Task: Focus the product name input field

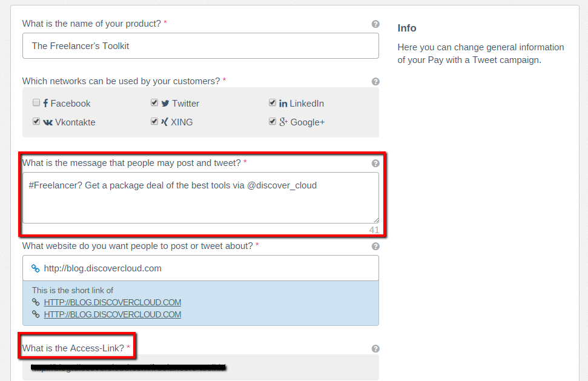Action: pyautogui.click(x=200, y=46)
